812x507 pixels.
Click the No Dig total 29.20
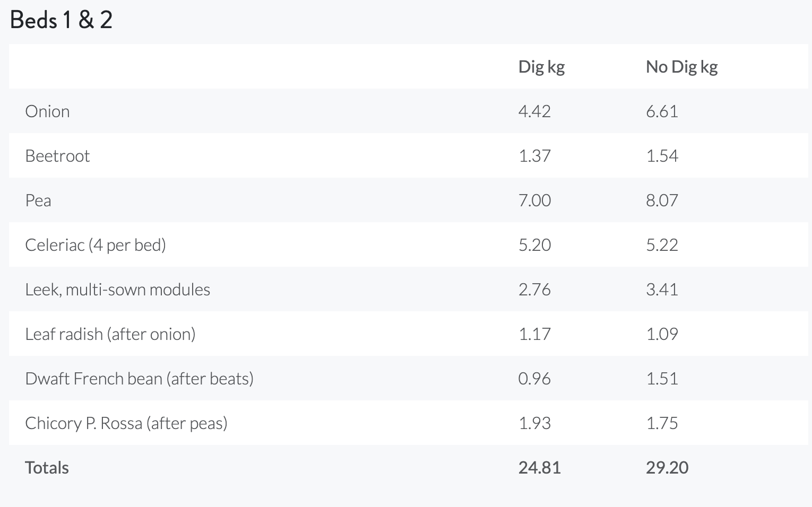pyautogui.click(x=667, y=468)
